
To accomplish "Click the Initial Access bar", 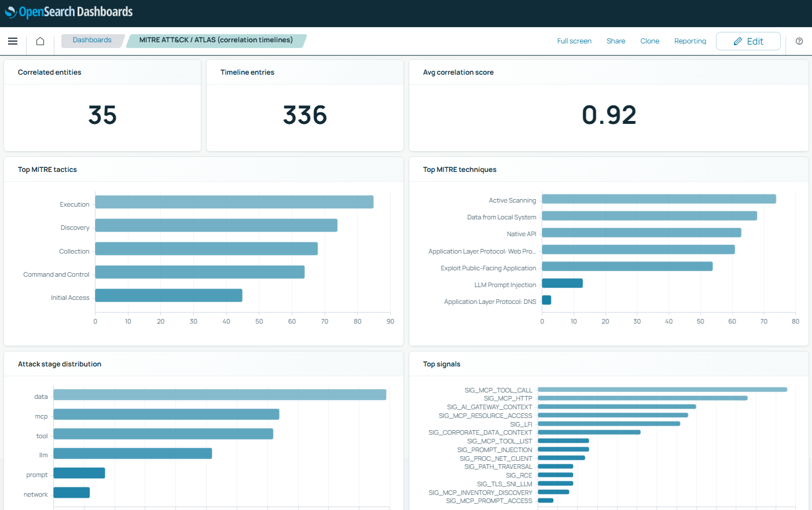I will tap(168, 295).
